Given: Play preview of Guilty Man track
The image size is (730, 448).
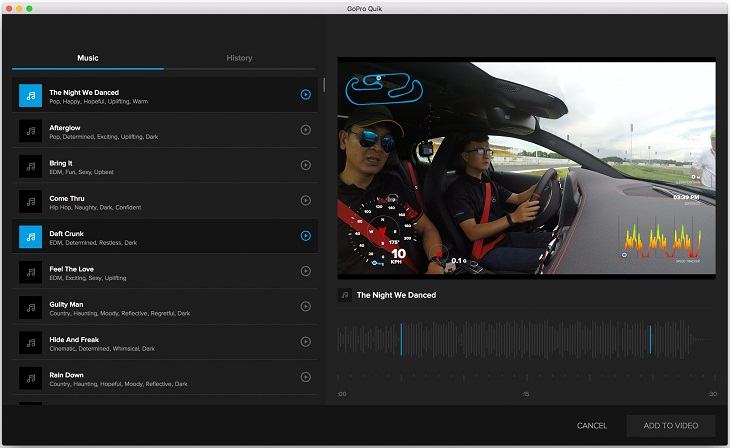Looking at the screenshot, I should 305,306.
